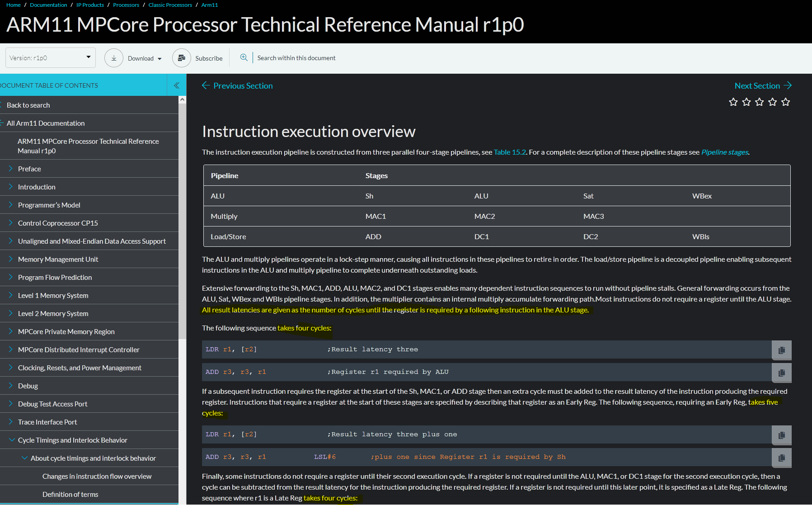812x505 pixels.
Task: Open the Download dropdown arrow
Action: coord(160,59)
